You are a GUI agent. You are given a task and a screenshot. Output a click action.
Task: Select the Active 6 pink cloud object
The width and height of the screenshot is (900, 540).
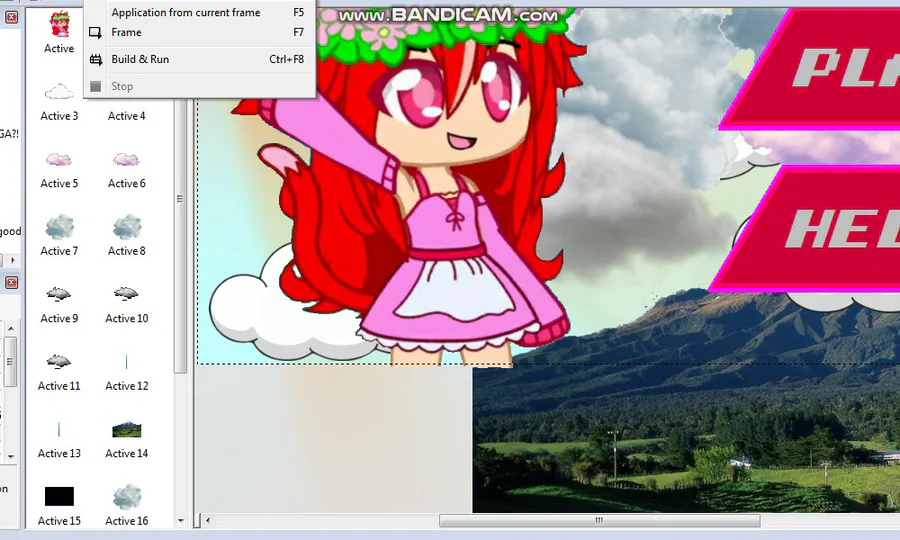126,159
